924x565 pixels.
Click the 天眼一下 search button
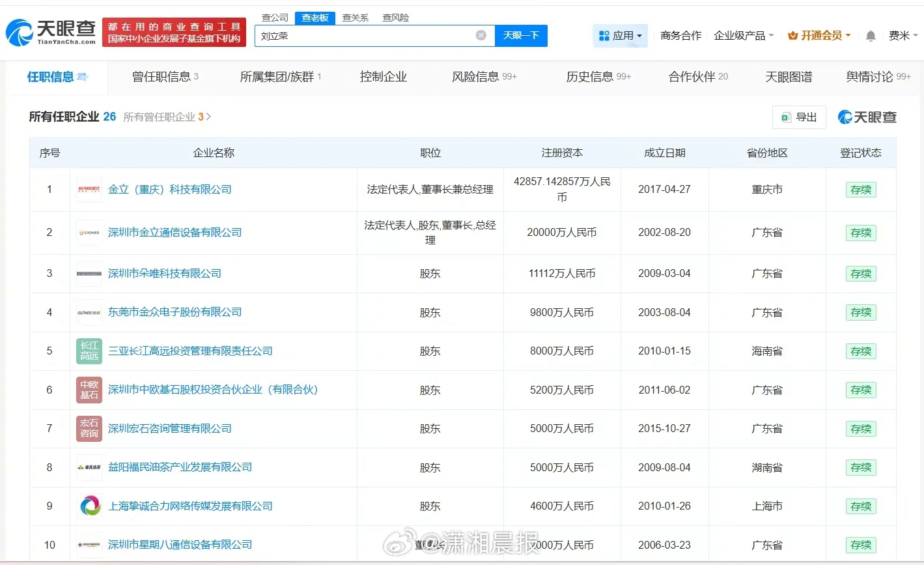click(521, 35)
